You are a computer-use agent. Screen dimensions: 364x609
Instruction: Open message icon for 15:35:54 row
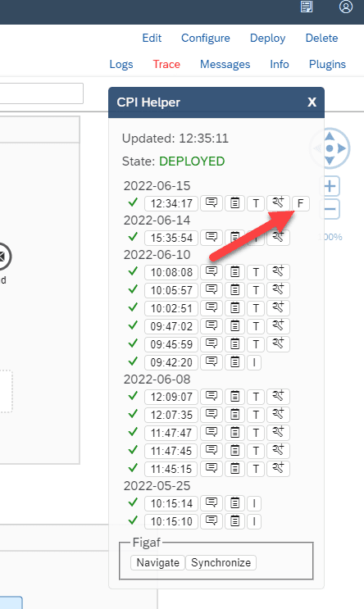(212, 238)
